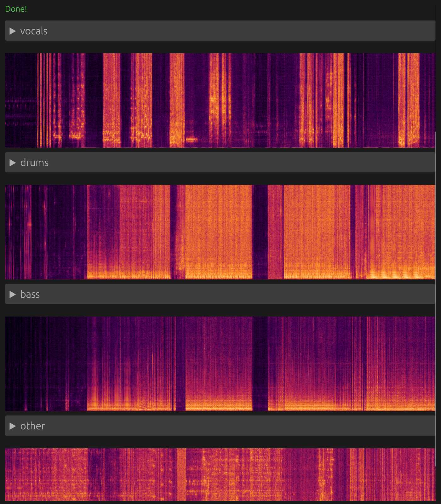Select the 'other' text label
Image resolution: width=441 pixels, height=504 pixels.
32,426
